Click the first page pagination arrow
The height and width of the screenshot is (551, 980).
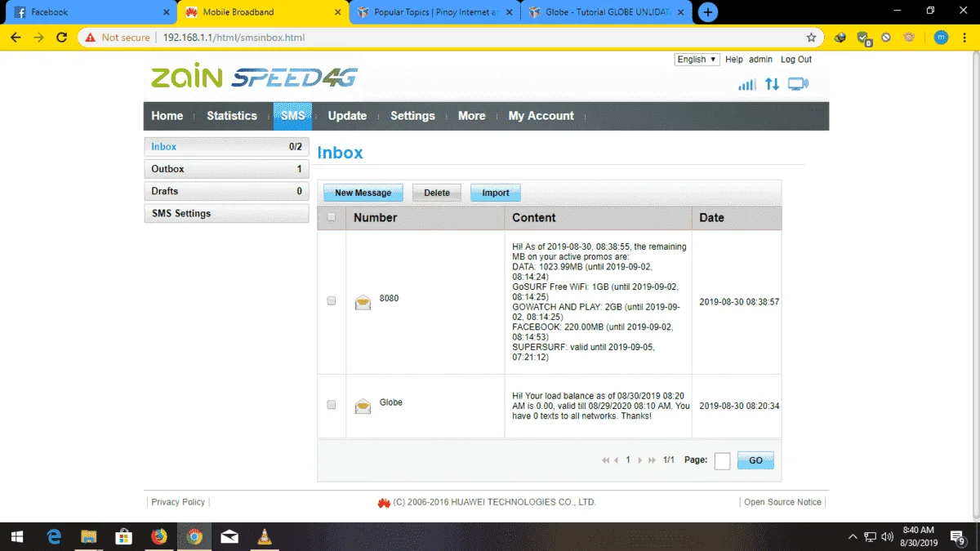[606, 460]
